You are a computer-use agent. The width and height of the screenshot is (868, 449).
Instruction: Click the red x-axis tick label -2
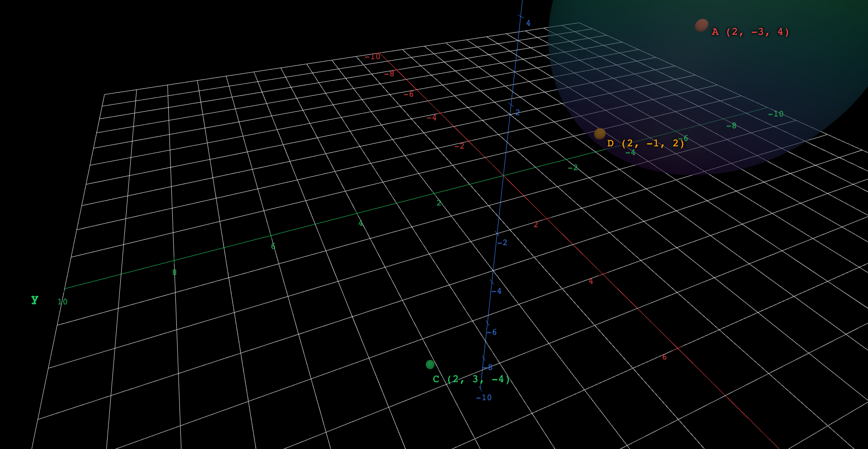(x=459, y=146)
